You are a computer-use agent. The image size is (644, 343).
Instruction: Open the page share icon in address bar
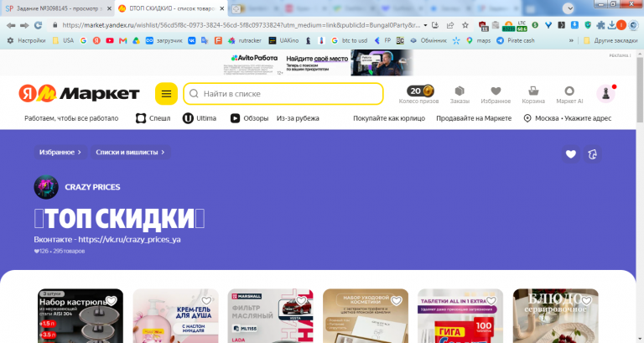450,25
